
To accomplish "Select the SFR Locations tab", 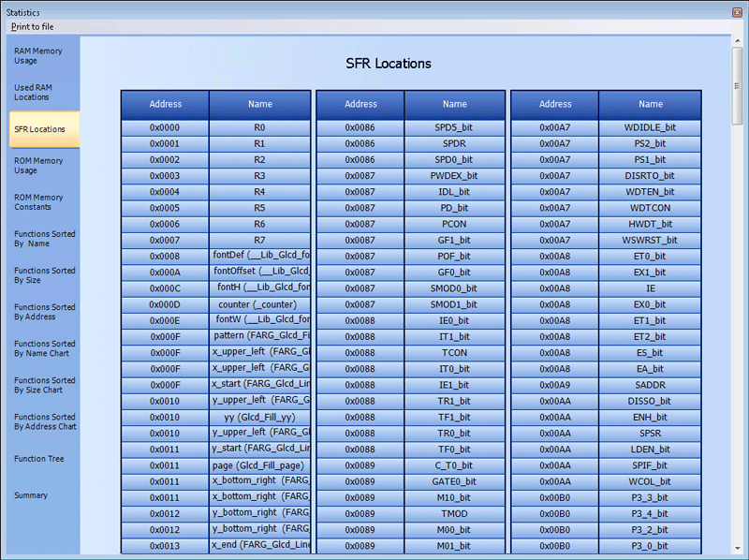I will click(x=44, y=129).
